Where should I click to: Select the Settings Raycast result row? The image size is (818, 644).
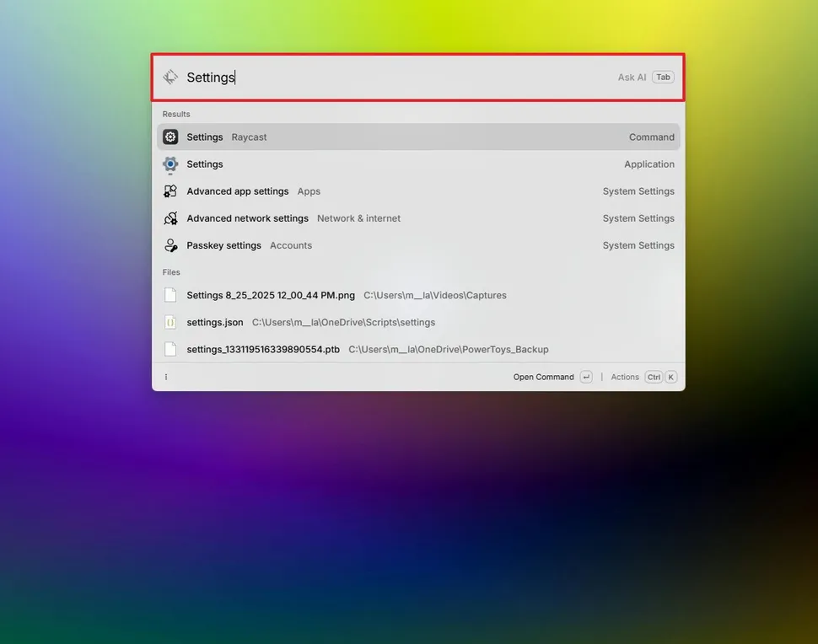[x=379, y=137]
